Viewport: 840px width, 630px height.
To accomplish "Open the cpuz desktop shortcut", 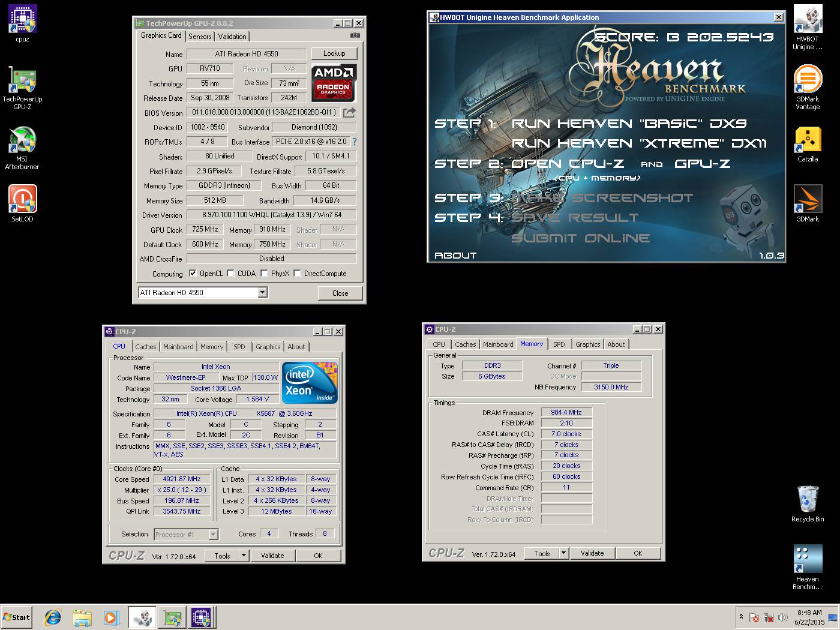I will point(22,23).
